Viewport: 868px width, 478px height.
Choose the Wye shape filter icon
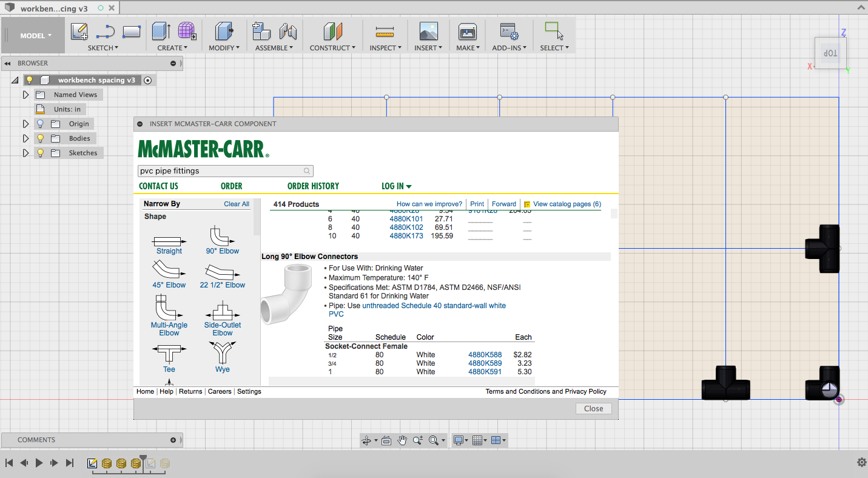(222, 351)
